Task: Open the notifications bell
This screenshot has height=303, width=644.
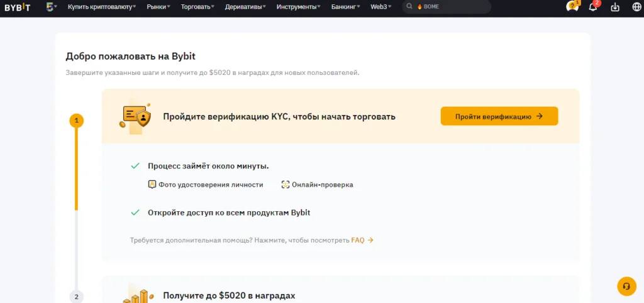Action: tap(593, 7)
